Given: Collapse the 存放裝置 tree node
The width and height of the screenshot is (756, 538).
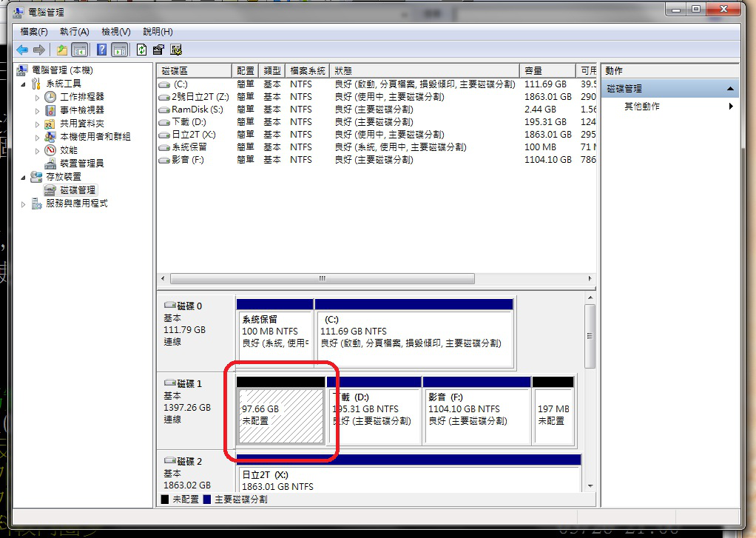Looking at the screenshot, I should [x=23, y=178].
